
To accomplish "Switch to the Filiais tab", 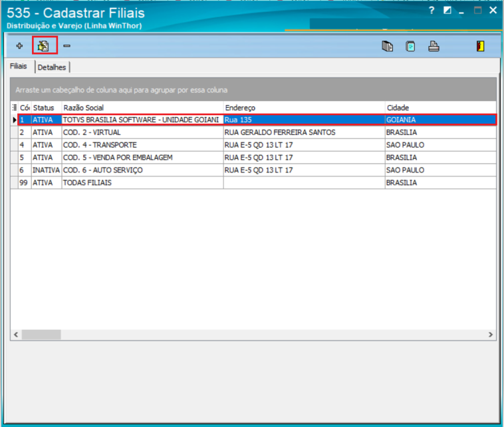I will [19, 67].
